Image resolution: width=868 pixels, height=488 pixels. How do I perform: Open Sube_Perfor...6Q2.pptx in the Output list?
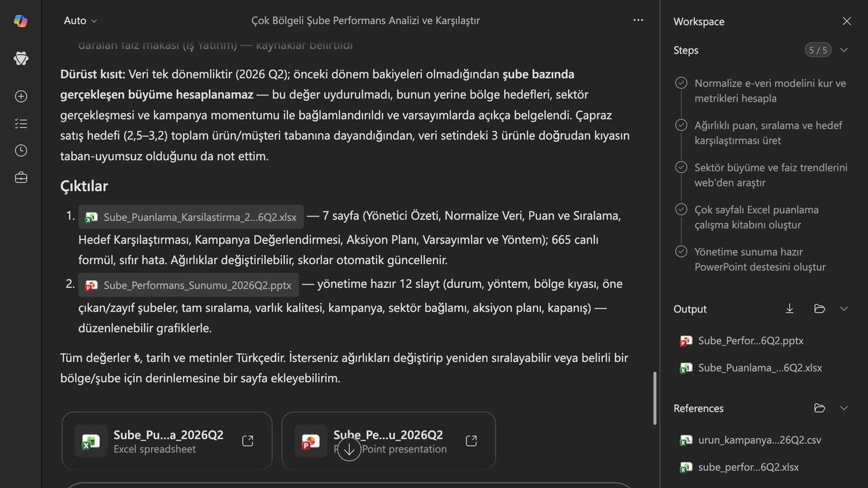751,341
